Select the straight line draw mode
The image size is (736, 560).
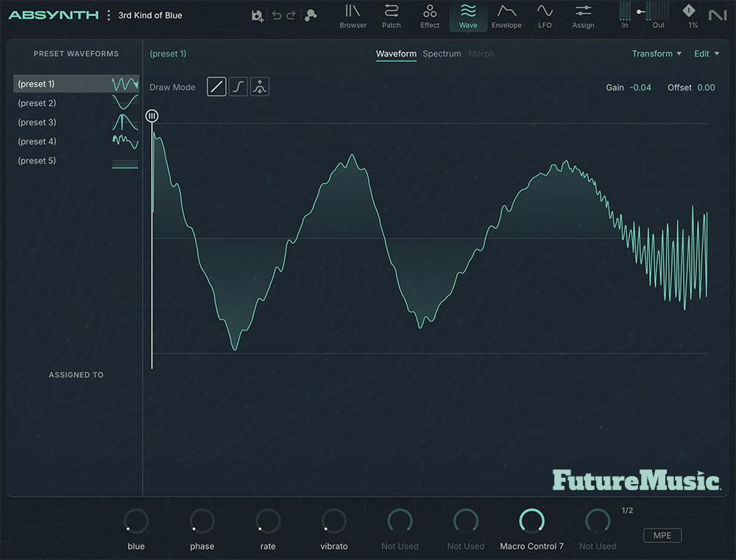[216, 87]
